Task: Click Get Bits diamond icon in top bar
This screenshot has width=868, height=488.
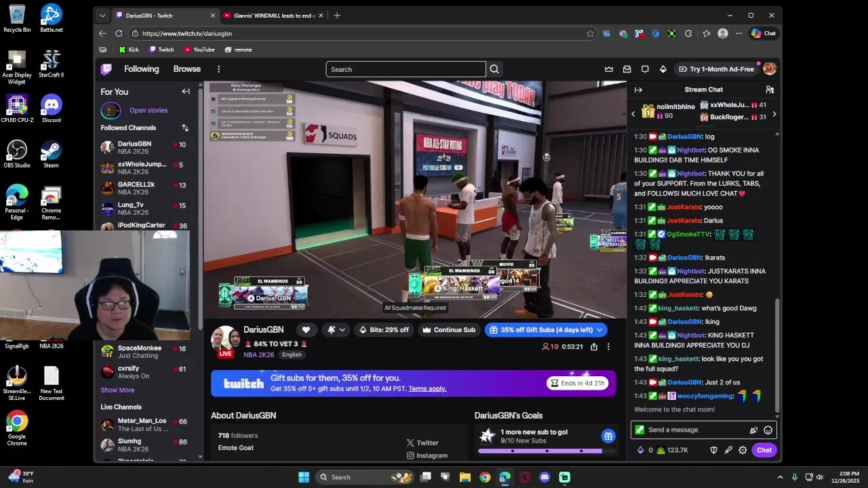Action: tap(663, 69)
